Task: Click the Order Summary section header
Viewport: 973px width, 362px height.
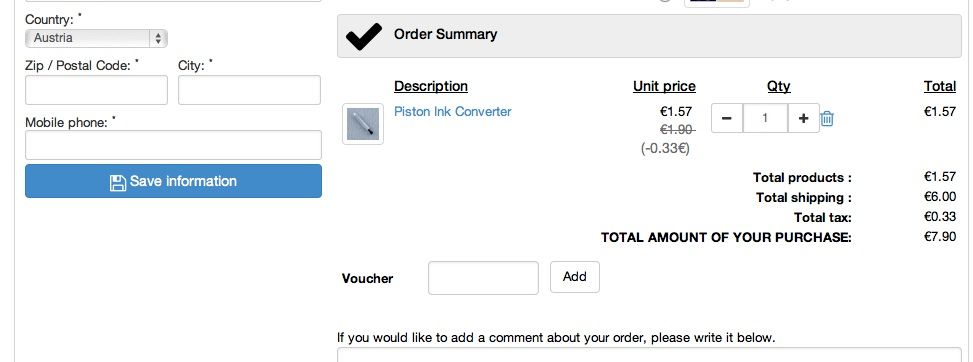Action: click(649, 36)
